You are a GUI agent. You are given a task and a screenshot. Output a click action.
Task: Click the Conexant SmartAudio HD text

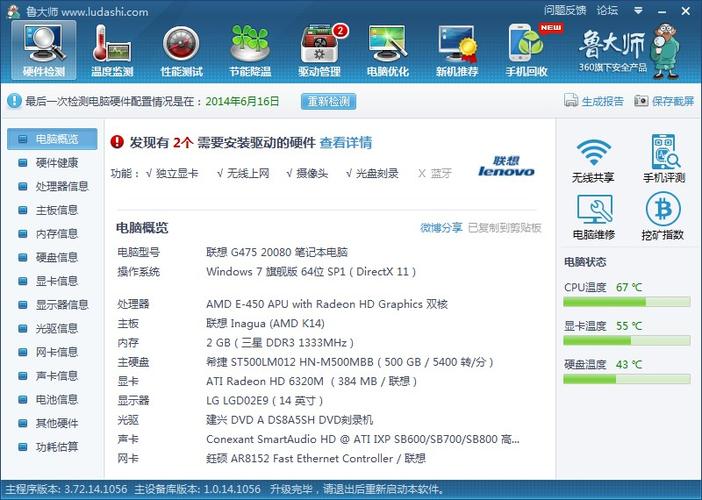363,439
